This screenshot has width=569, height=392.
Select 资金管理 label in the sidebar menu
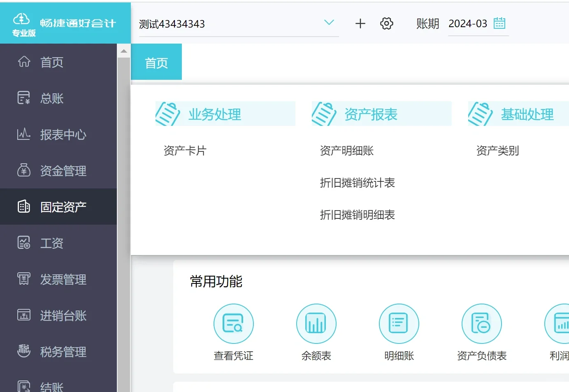pos(63,171)
